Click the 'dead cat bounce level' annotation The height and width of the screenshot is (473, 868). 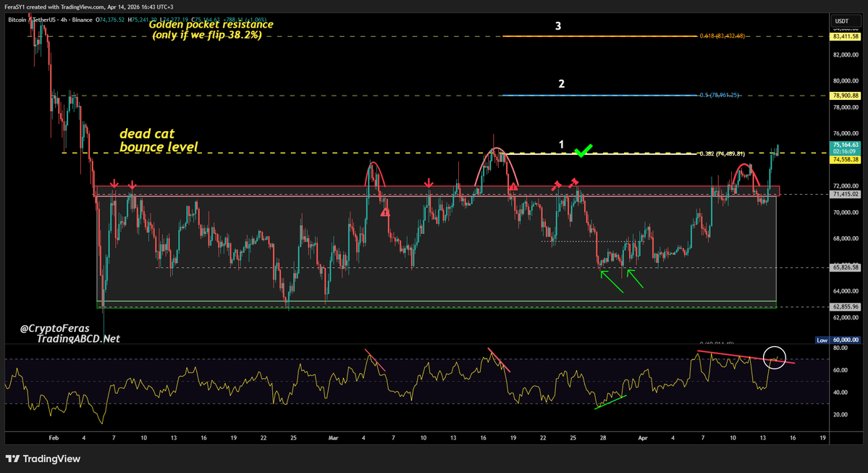coord(159,140)
